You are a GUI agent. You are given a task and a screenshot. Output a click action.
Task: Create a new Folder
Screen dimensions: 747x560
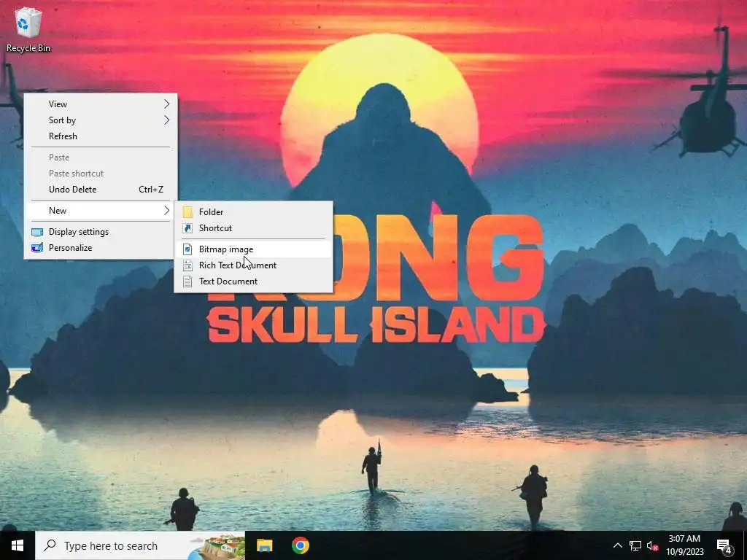(x=253, y=212)
